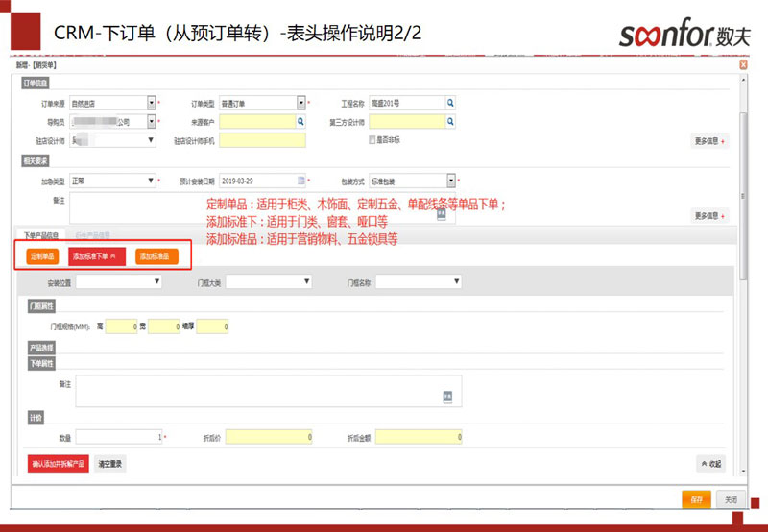Open the 加急类型 dropdown

[x=151, y=181]
